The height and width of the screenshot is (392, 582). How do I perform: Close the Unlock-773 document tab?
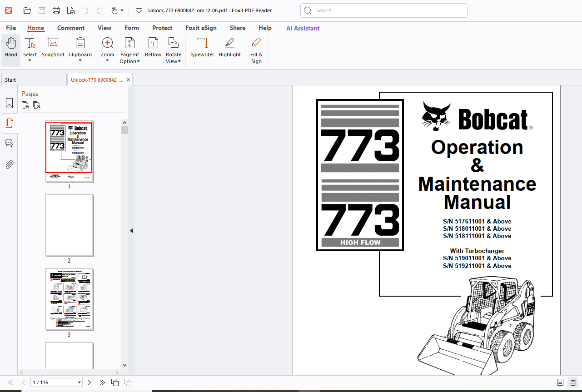128,79
